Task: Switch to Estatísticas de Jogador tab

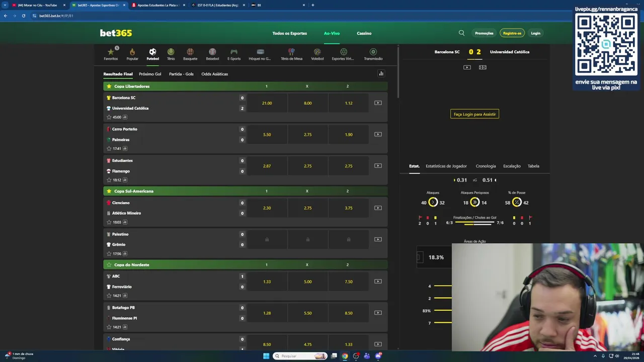Action: tap(446, 166)
